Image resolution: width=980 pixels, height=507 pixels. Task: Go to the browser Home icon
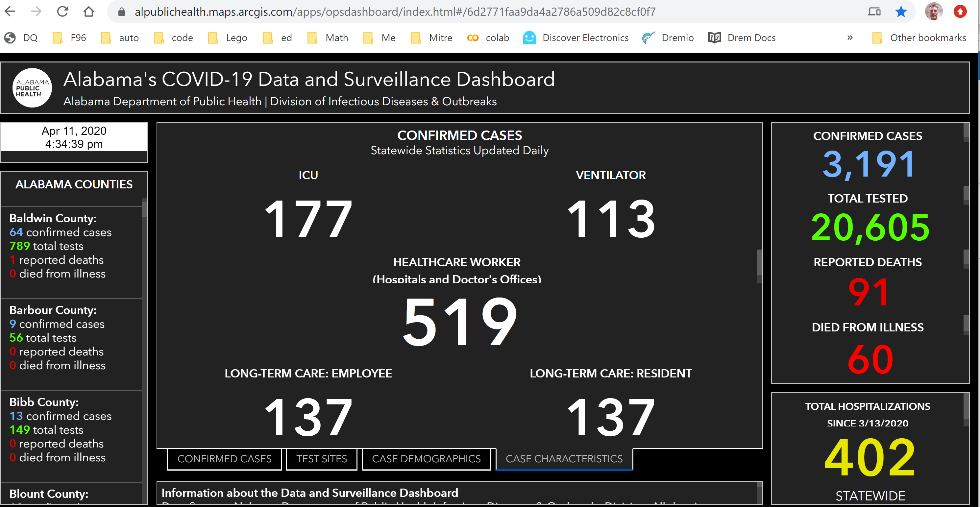point(89,12)
